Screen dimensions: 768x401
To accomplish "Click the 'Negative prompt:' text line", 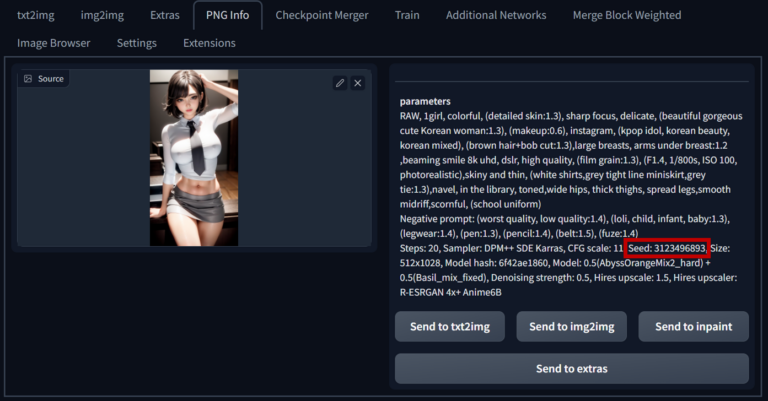I will pos(565,219).
